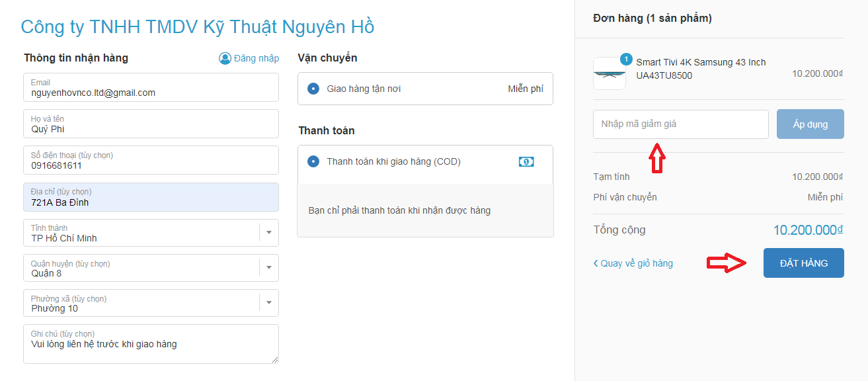Open the Đăng nhập login link
Image resolution: width=868 pixels, height=381 pixels.
pyautogui.click(x=256, y=58)
